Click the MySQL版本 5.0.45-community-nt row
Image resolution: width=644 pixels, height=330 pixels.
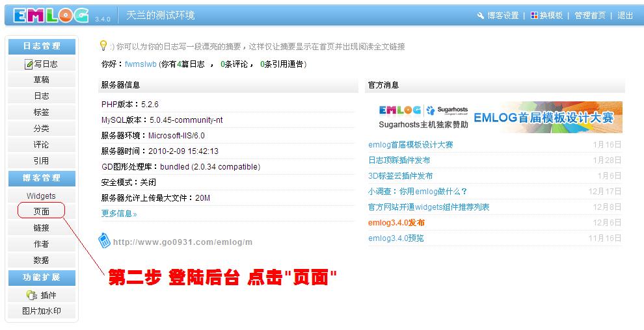tap(227, 120)
